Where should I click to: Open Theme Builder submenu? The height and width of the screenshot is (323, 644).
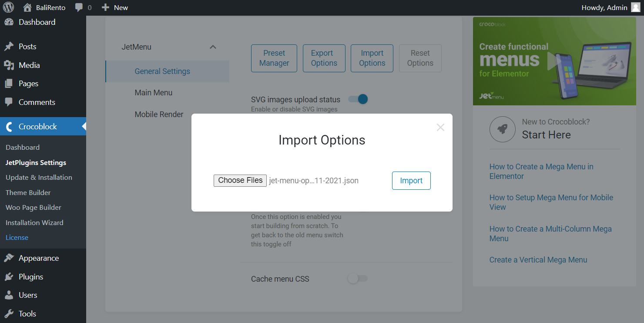[28, 193]
